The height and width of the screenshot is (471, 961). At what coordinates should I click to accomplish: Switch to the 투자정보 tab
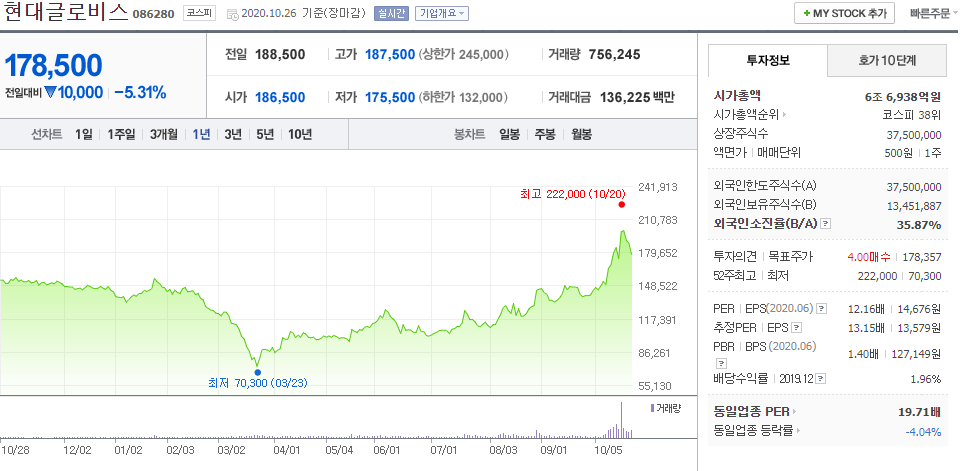click(768, 60)
